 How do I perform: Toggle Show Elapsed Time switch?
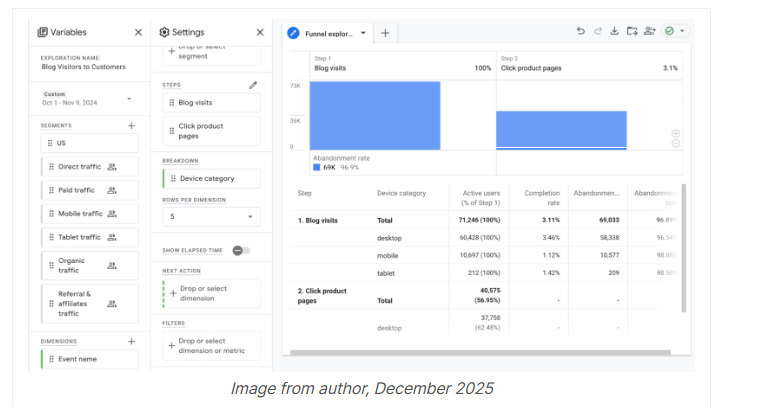tap(241, 250)
